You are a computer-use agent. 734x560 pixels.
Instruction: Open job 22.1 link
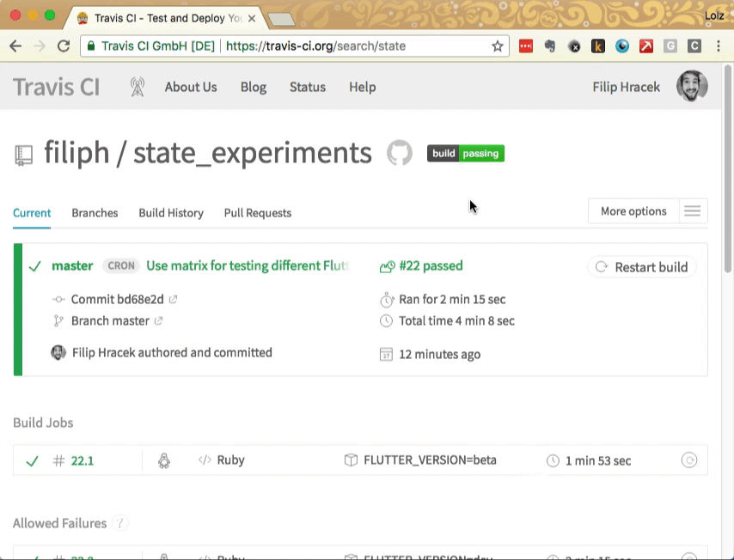pos(83,461)
